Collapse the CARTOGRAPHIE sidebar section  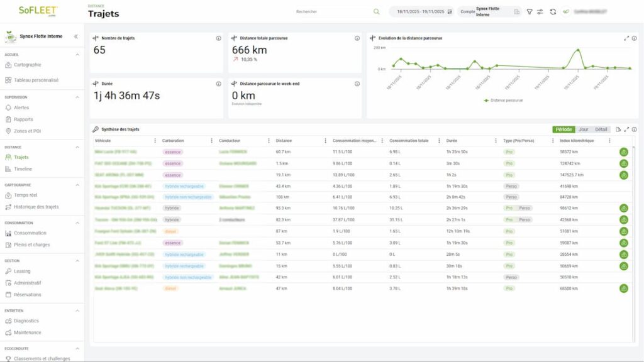click(x=77, y=185)
